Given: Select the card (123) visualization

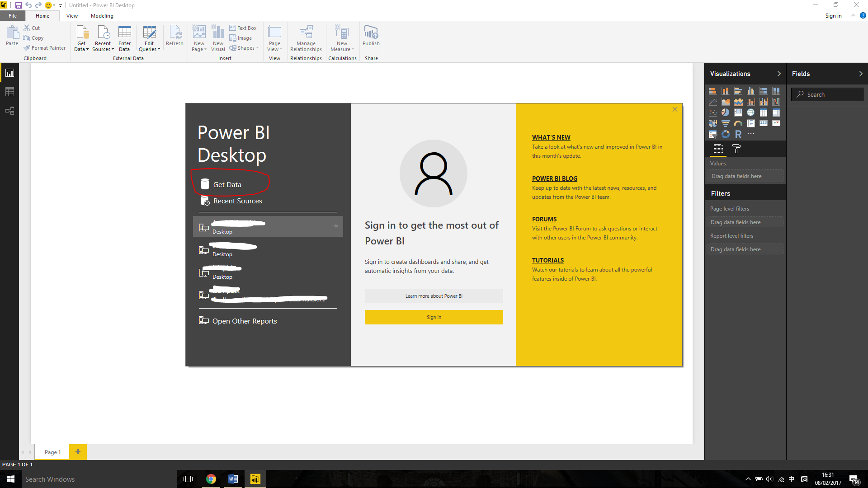Looking at the screenshot, I should click(x=763, y=123).
